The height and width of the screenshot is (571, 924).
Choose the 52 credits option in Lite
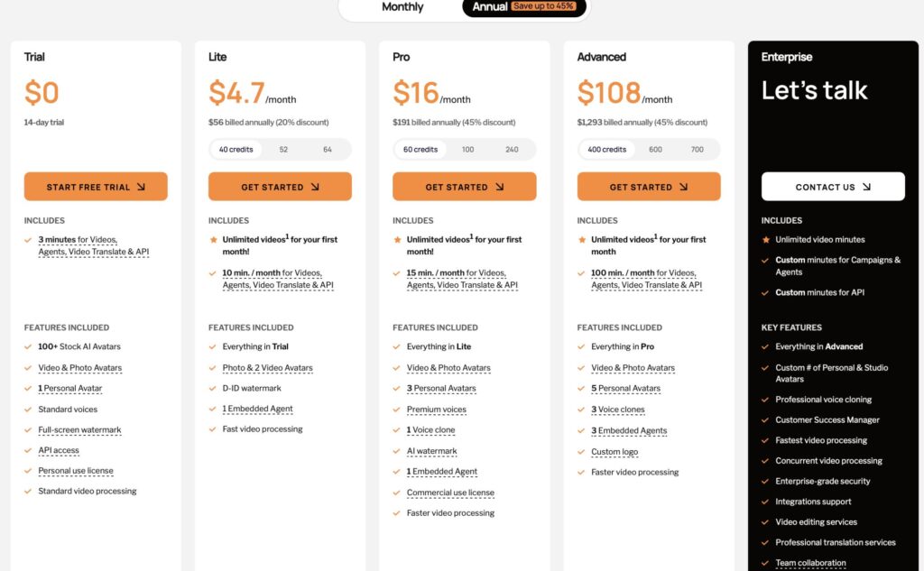(x=283, y=150)
